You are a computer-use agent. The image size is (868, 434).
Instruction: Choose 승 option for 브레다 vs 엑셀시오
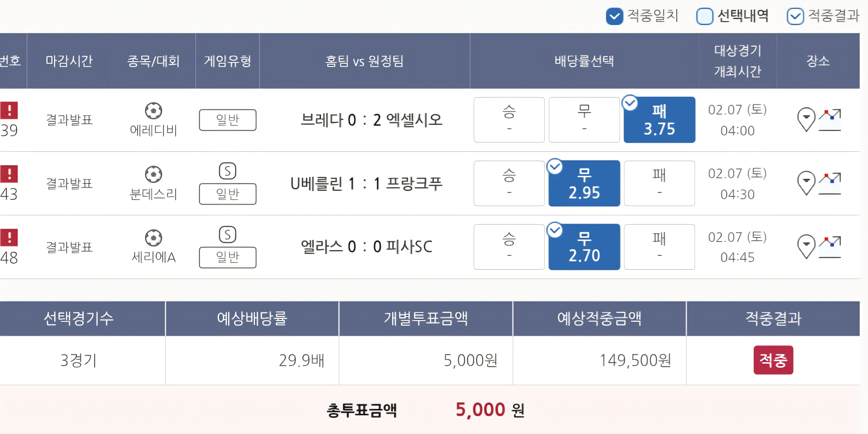[509, 120]
